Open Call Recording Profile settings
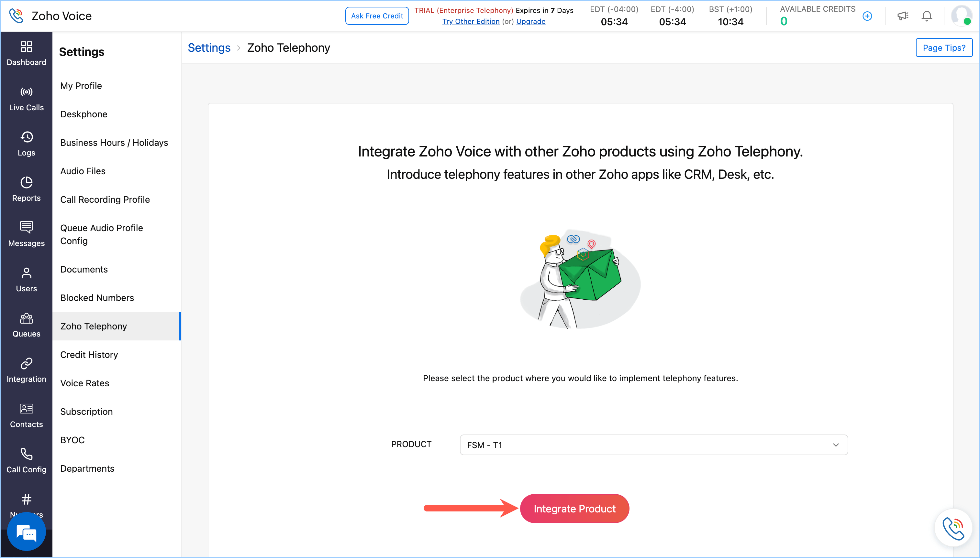 coord(105,199)
